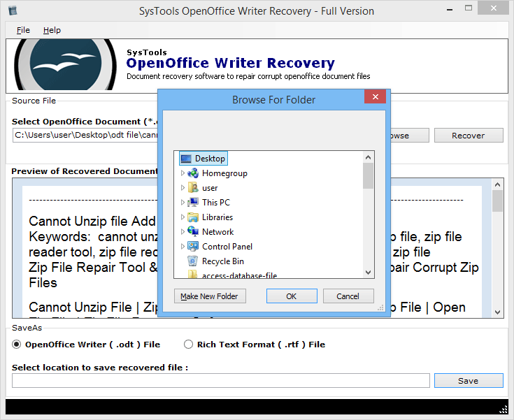The image size is (514, 420).
Task: Click the dialog resize grip corner
Action: [x=380, y=308]
